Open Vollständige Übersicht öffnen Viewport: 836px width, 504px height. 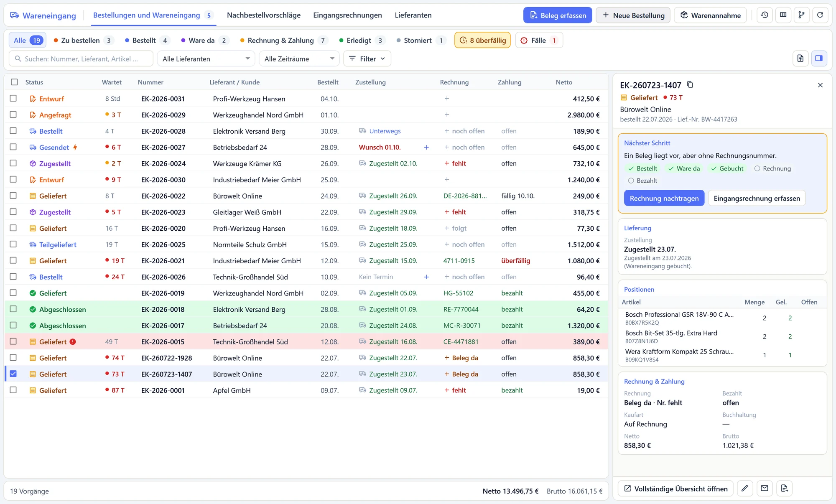pyautogui.click(x=675, y=489)
